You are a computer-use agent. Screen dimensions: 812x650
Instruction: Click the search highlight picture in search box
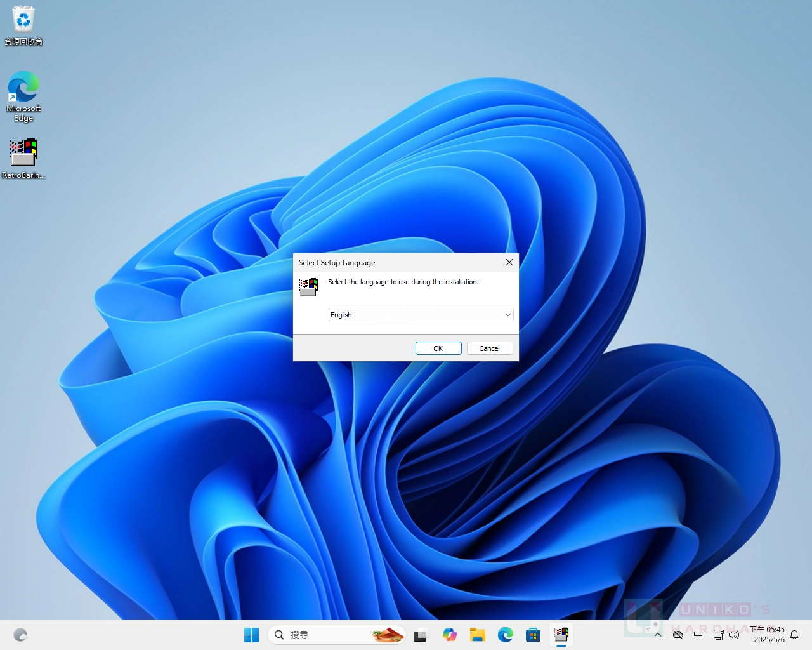[388, 635]
